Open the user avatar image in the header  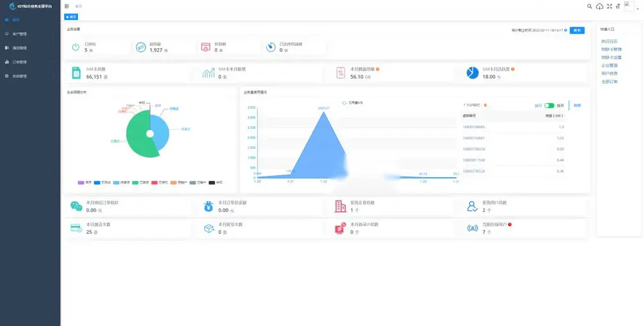(629, 6)
